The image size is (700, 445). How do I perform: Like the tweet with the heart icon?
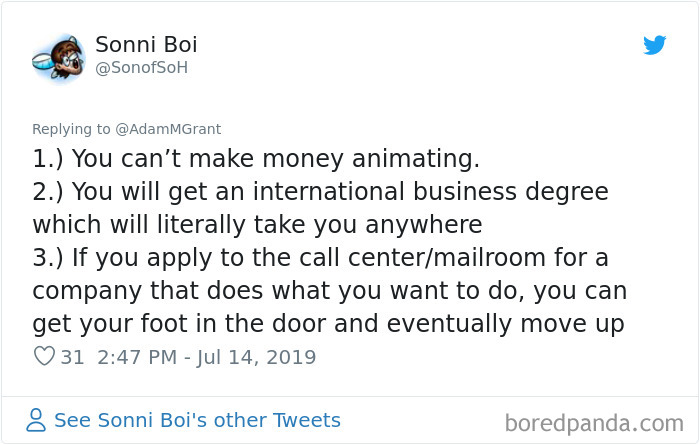click(x=44, y=356)
